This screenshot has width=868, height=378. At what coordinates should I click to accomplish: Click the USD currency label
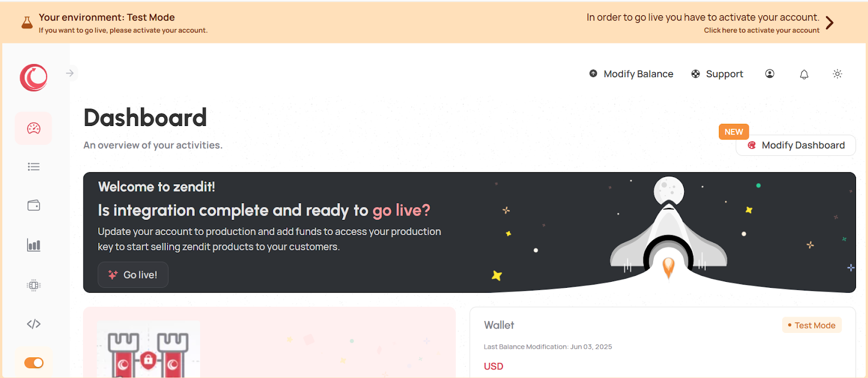(494, 367)
